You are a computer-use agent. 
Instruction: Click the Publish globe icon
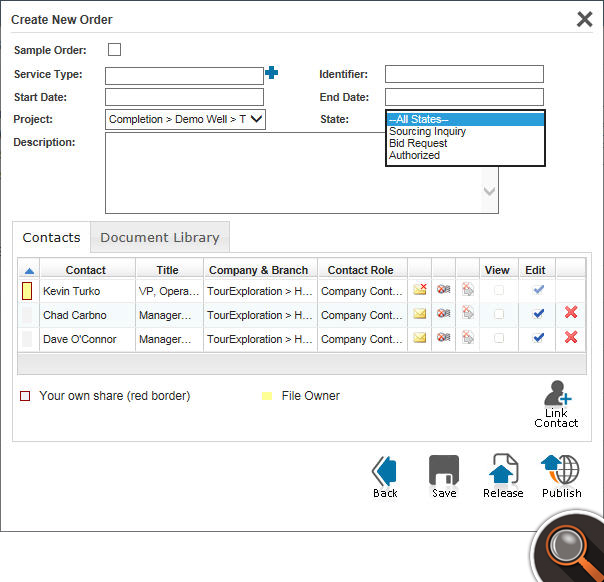tap(561, 471)
